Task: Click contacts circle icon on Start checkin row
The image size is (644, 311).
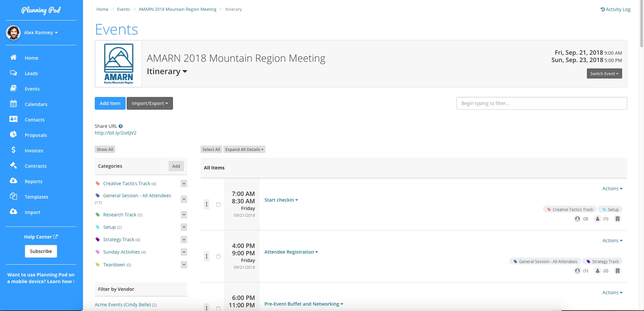Action: (x=577, y=219)
